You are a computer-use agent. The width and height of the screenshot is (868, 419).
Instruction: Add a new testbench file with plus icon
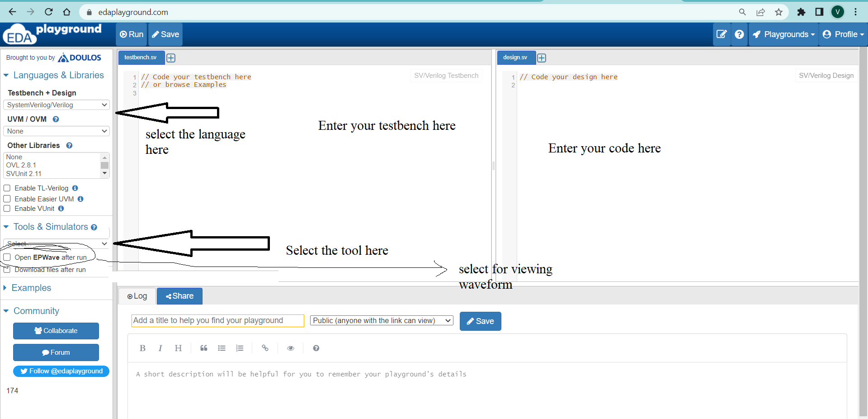[x=171, y=58]
